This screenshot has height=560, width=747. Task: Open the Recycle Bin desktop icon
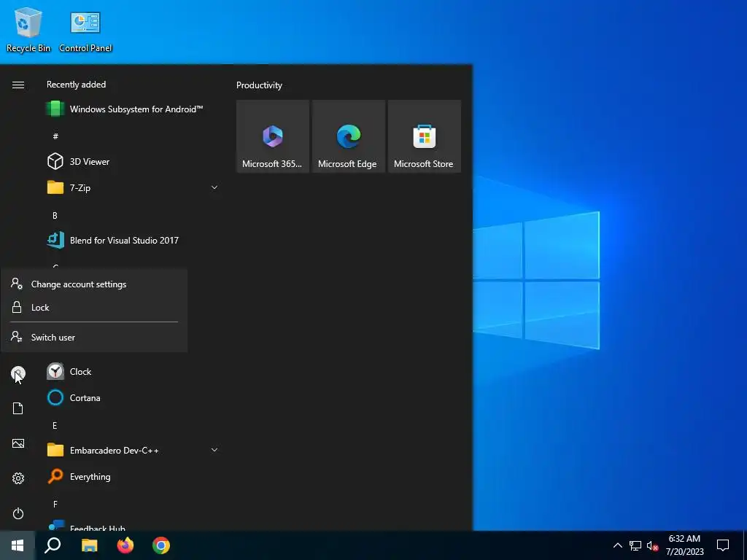(x=28, y=30)
